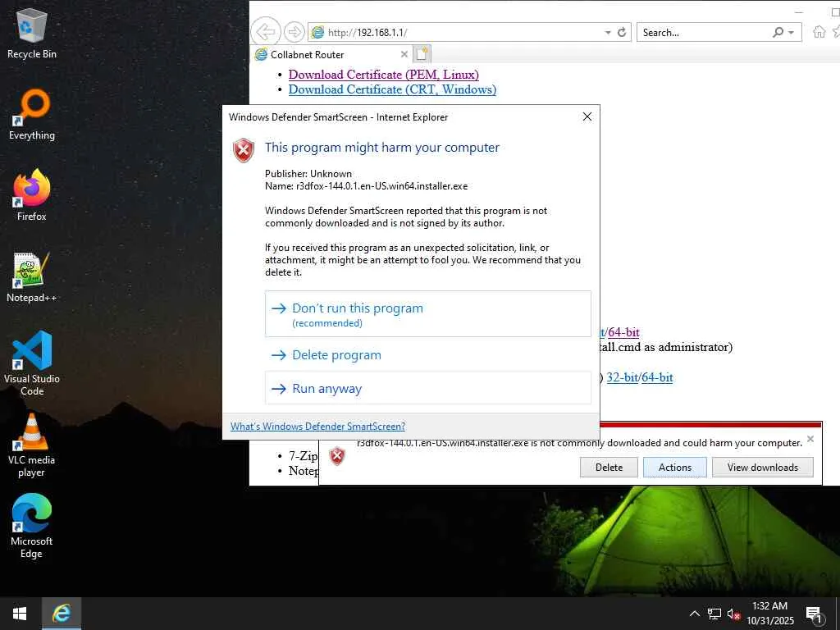Image resolution: width=840 pixels, height=630 pixels.
Task: Choose Run anyway option
Action: (x=427, y=388)
